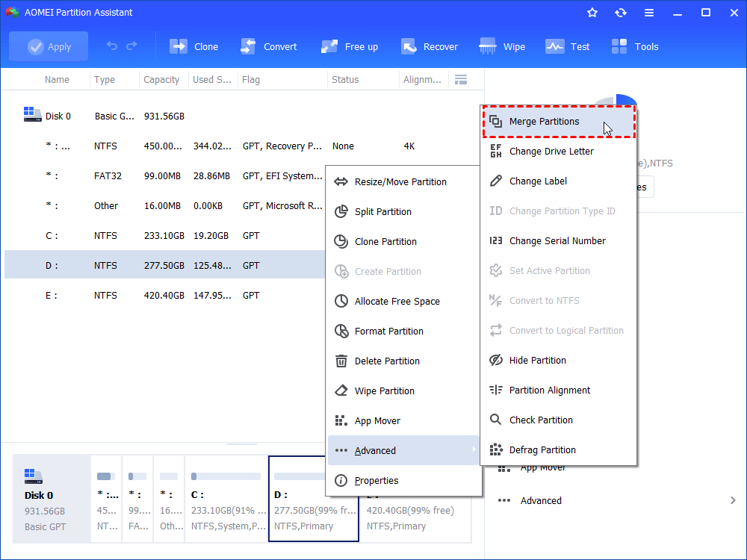Redo the last operation

(132, 46)
